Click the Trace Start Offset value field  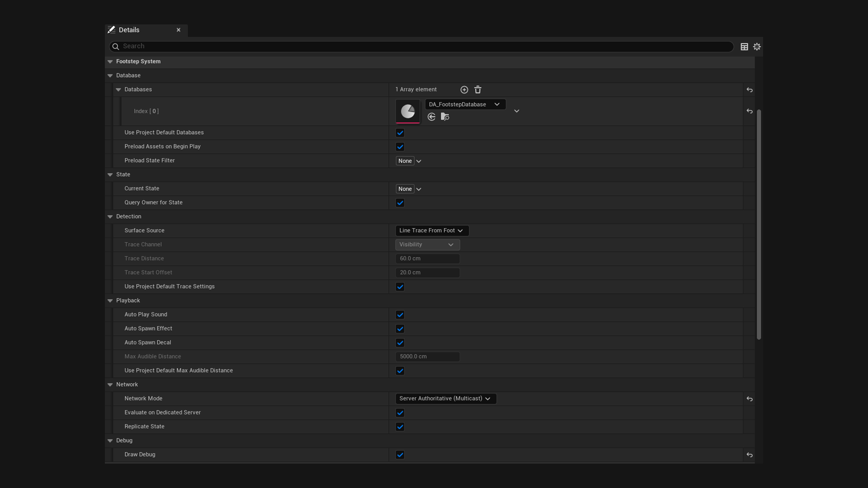click(427, 273)
